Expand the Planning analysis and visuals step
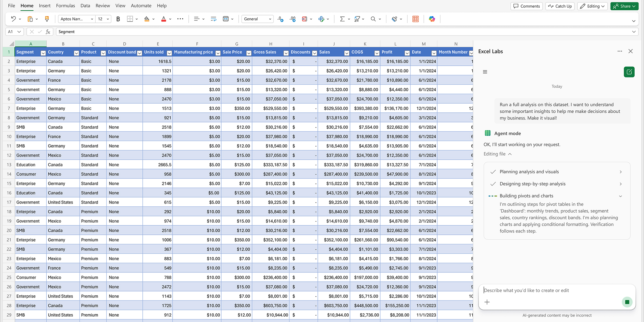Screen dimensions: 644x322 pos(620,172)
